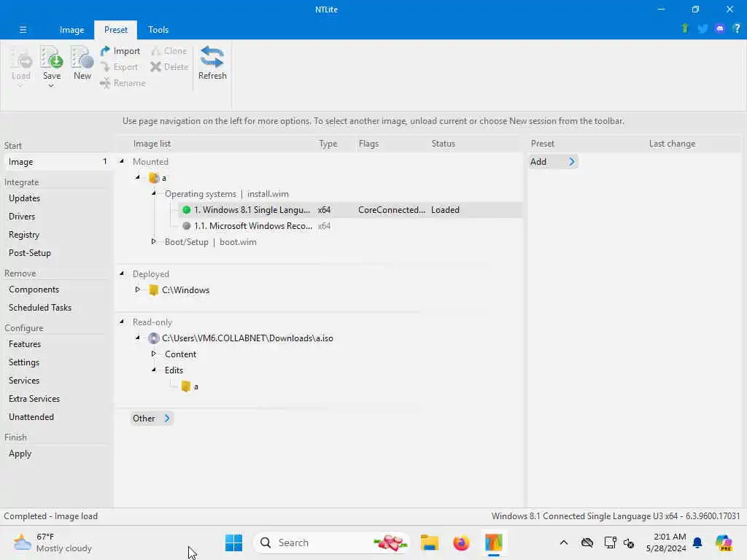The image size is (747, 560).
Task: Collapse Operating systems install.wim node
Action: click(154, 193)
